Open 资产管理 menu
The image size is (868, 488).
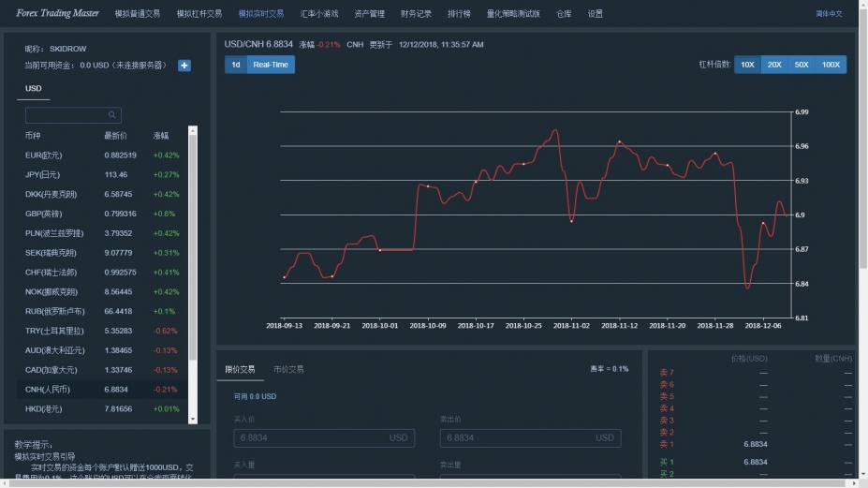click(x=369, y=14)
